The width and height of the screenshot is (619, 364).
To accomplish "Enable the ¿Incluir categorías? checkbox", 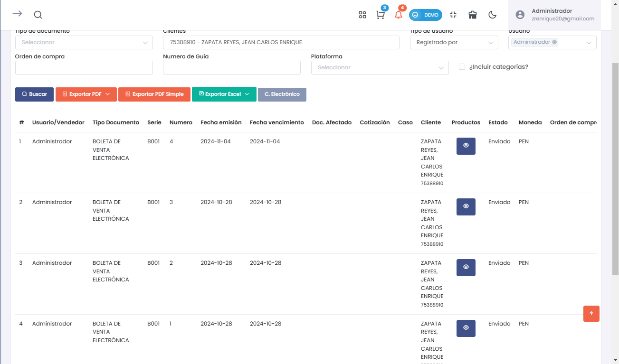I will (x=462, y=67).
